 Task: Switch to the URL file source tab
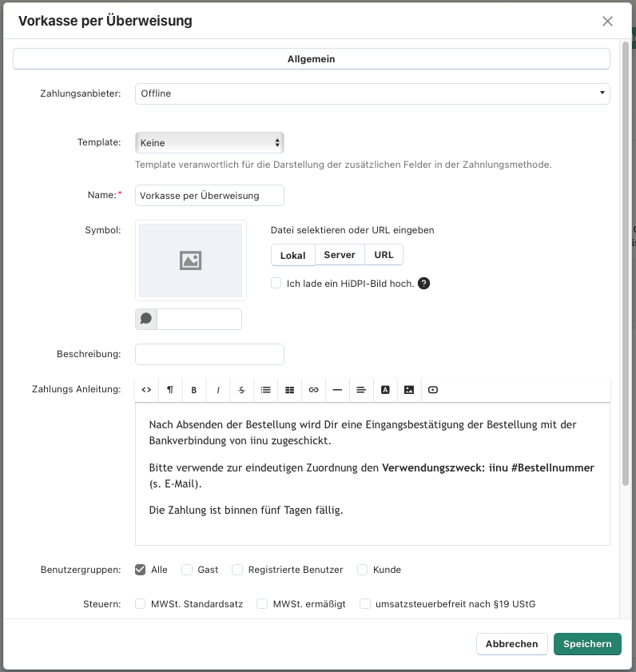coord(384,255)
